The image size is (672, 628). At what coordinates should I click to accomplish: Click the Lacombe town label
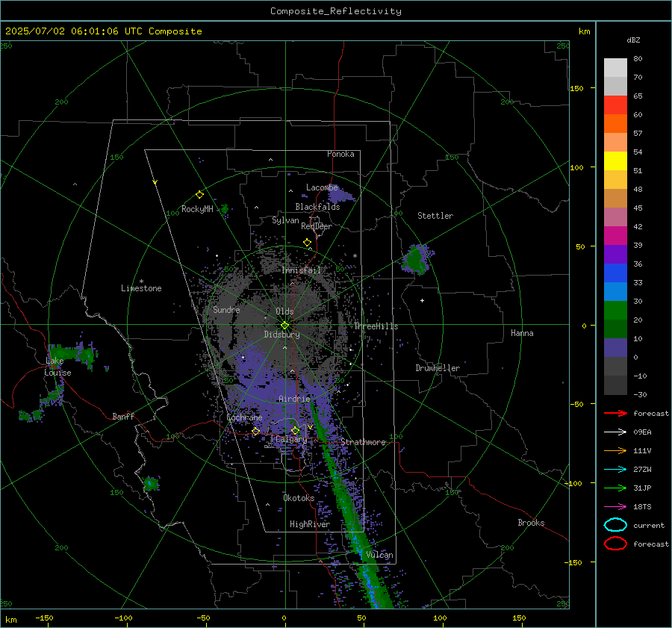pyautogui.click(x=322, y=187)
